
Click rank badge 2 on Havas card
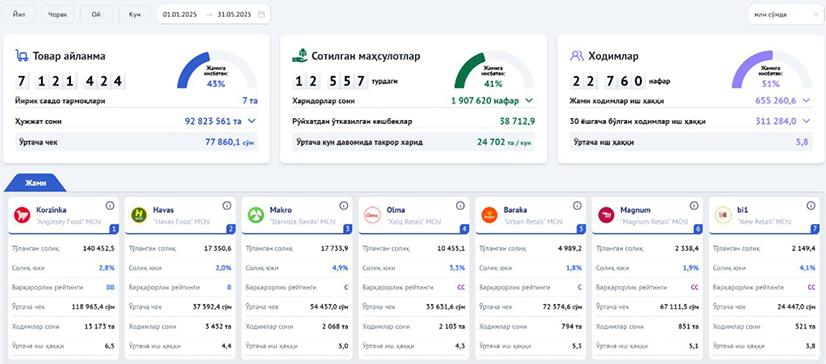coord(231,229)
